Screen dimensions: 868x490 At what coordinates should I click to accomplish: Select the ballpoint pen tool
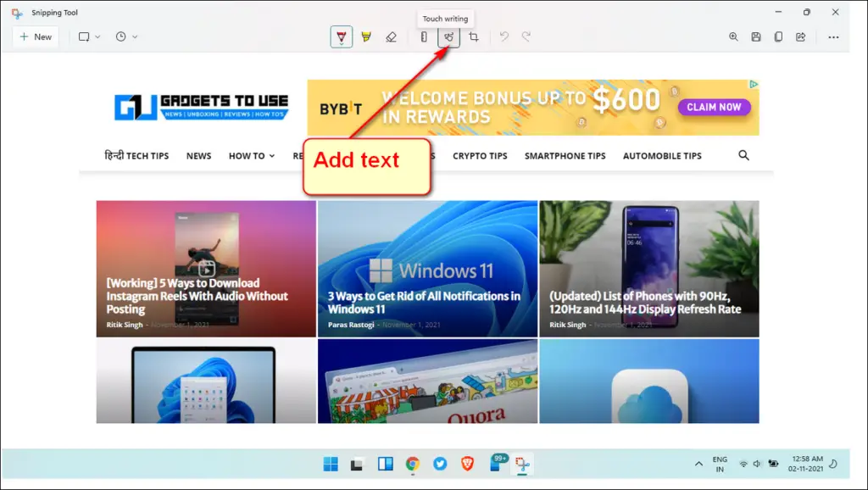342,37
